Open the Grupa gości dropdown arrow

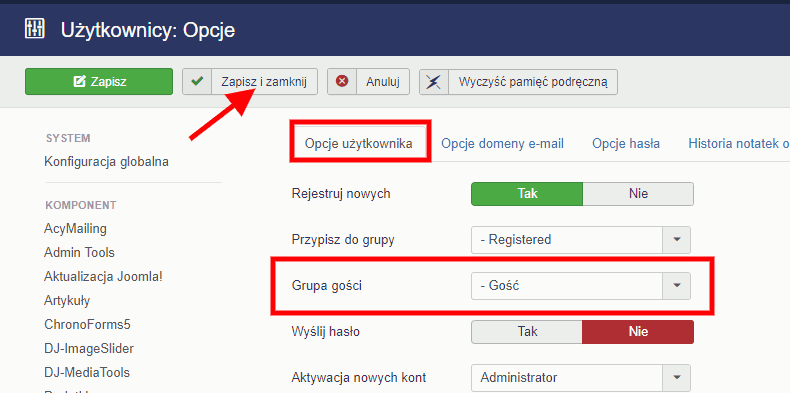676,286
